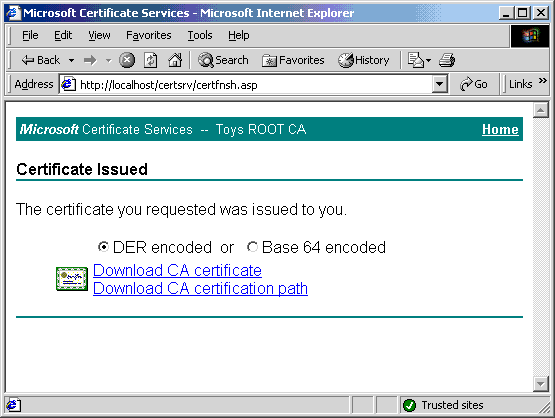Viewport: 555px width, 418px height.
Task: Click the 'The certificate you requested was issued' text
Action: tap(181, 210)
